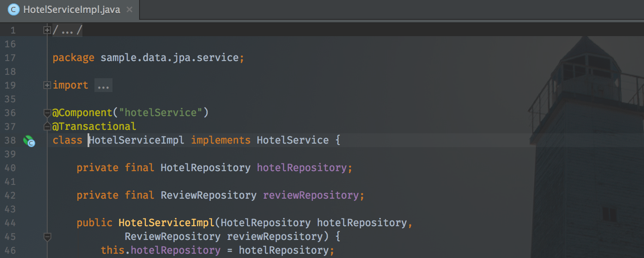Click the Spring bean gutter icon on line 38
Image resolution: width=644 pixels, height=258 pixels.
tap(28, 141)
